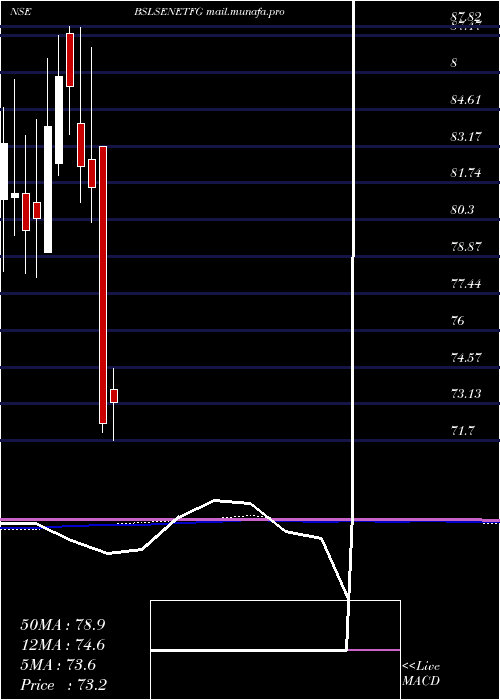Click the Price : 73.2 value
500x700 pixels.
pos(64,685)
